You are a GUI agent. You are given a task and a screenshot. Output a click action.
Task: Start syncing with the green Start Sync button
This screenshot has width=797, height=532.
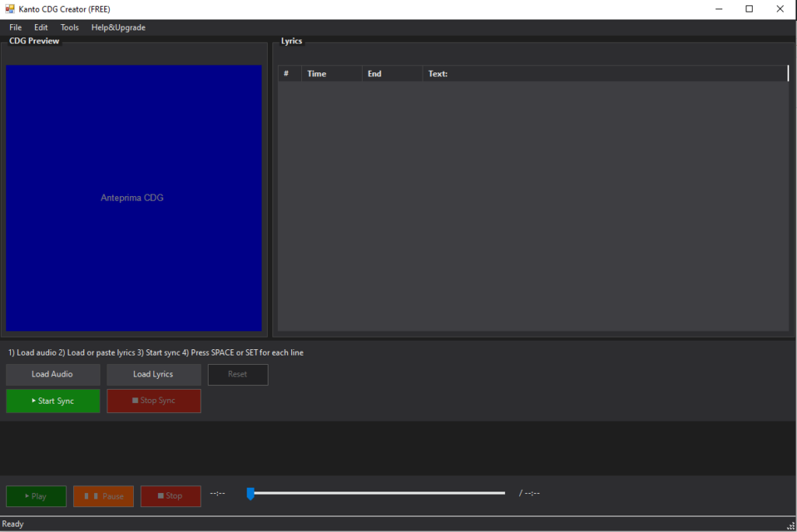click(x=53, y=401)
